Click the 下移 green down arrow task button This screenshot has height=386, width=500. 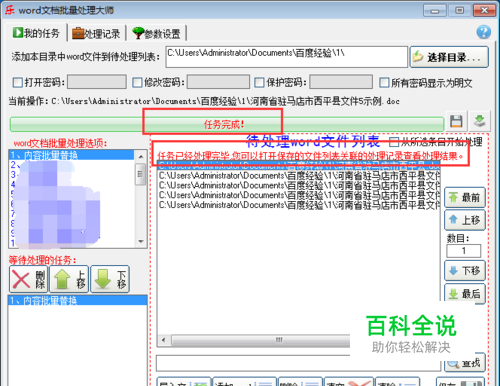coord(110,279)
